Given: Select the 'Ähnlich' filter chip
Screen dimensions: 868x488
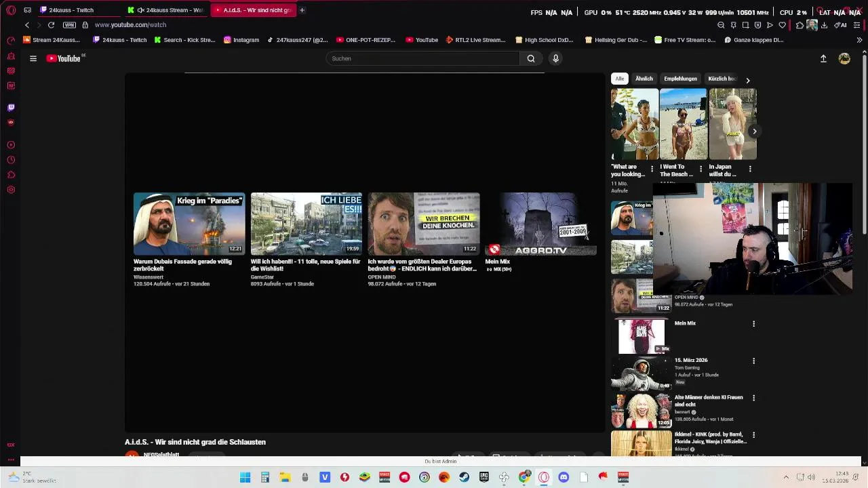Looking at the screenshot, I should (644, 79).
